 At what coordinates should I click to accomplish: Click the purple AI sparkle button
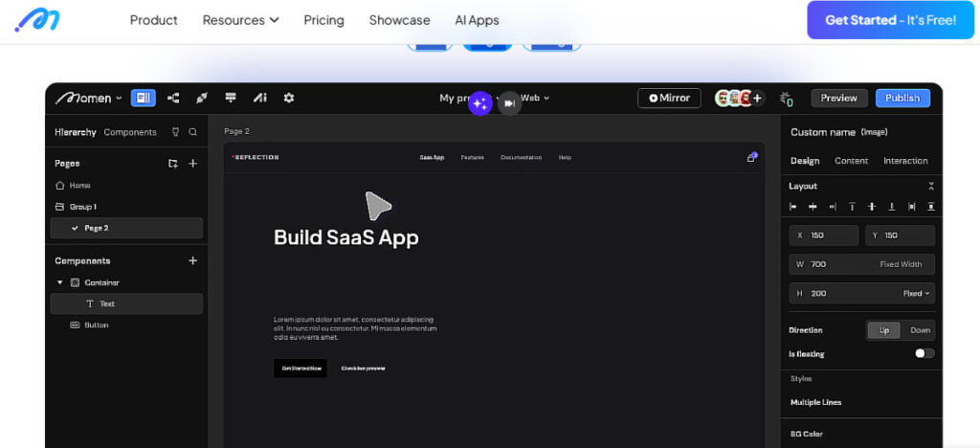click(480, 103)
